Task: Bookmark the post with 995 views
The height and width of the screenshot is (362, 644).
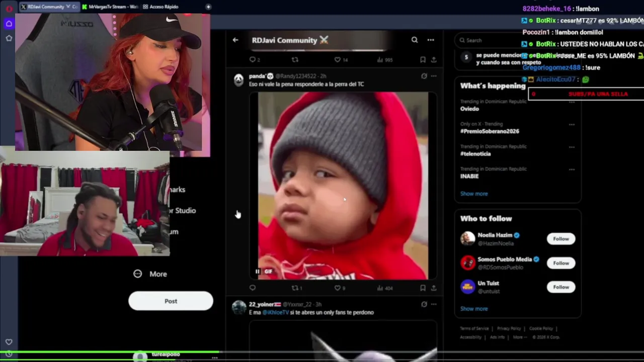Action: point(423,59)
